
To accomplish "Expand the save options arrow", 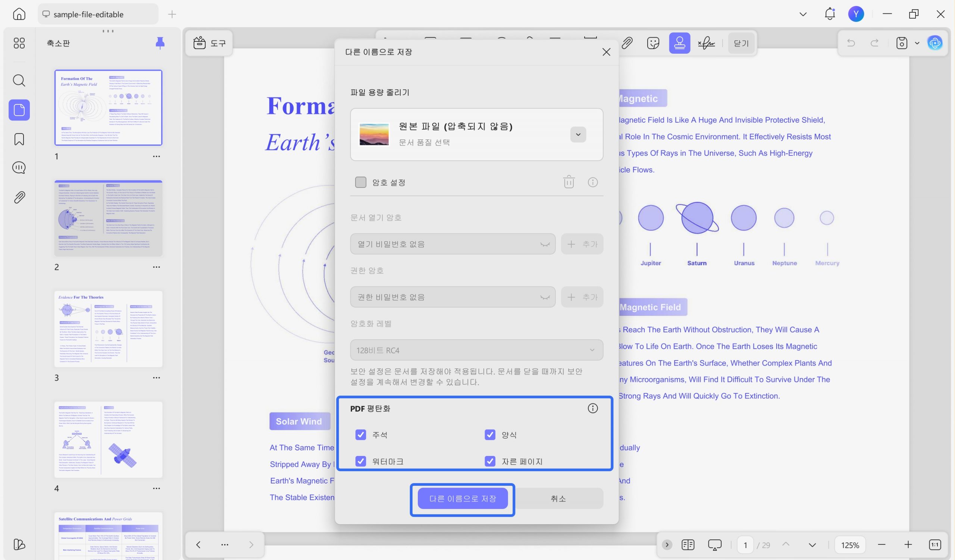I will tap(917, 43).
